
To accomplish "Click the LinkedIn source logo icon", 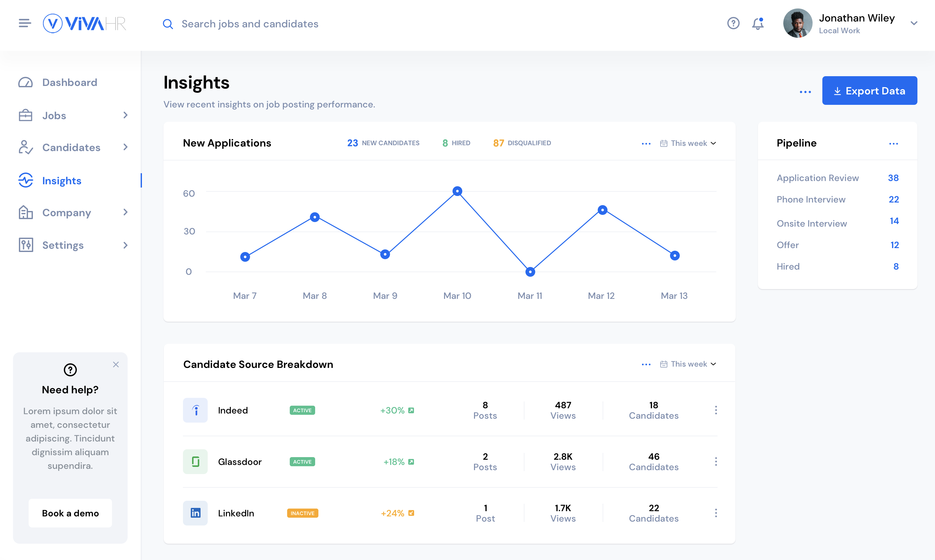I will point(195,513).
